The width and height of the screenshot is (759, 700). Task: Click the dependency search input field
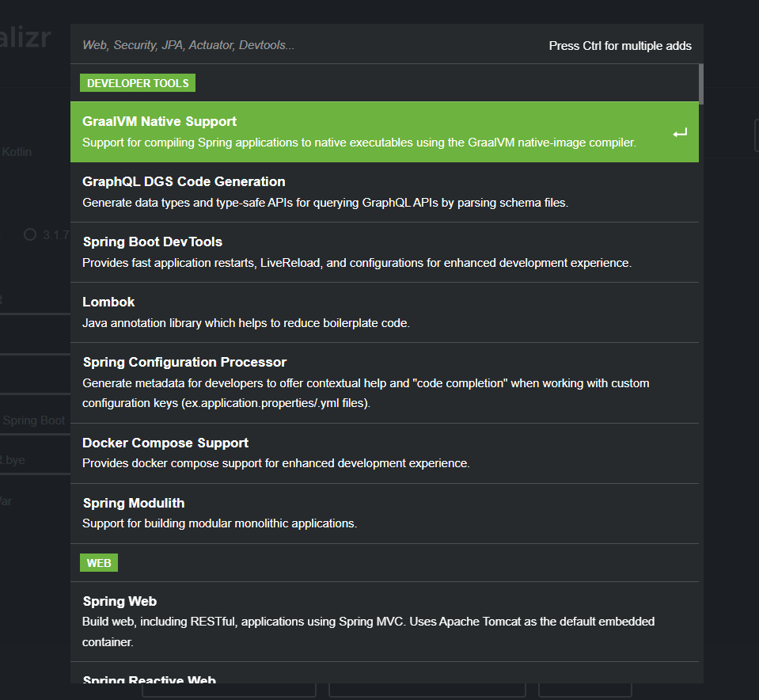point(309,45)
